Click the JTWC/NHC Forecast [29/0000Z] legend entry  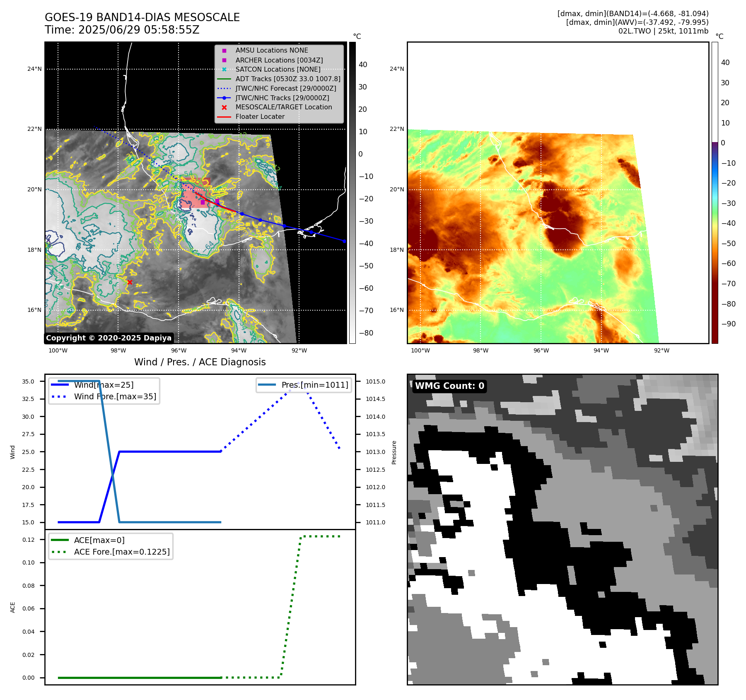coord(286,89)
